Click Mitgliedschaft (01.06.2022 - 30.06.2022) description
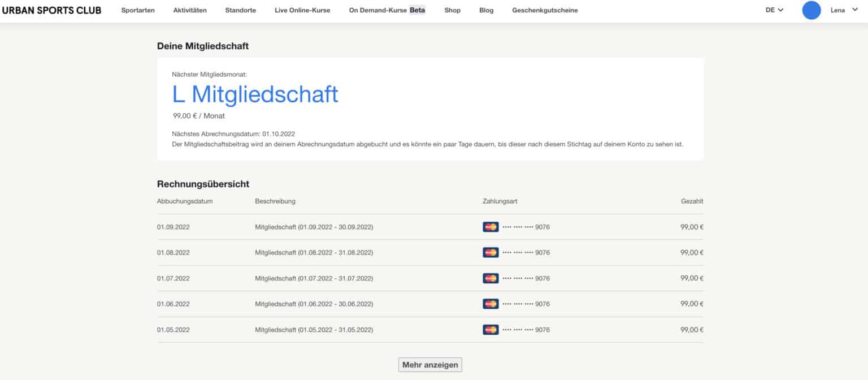 [314, 304]
